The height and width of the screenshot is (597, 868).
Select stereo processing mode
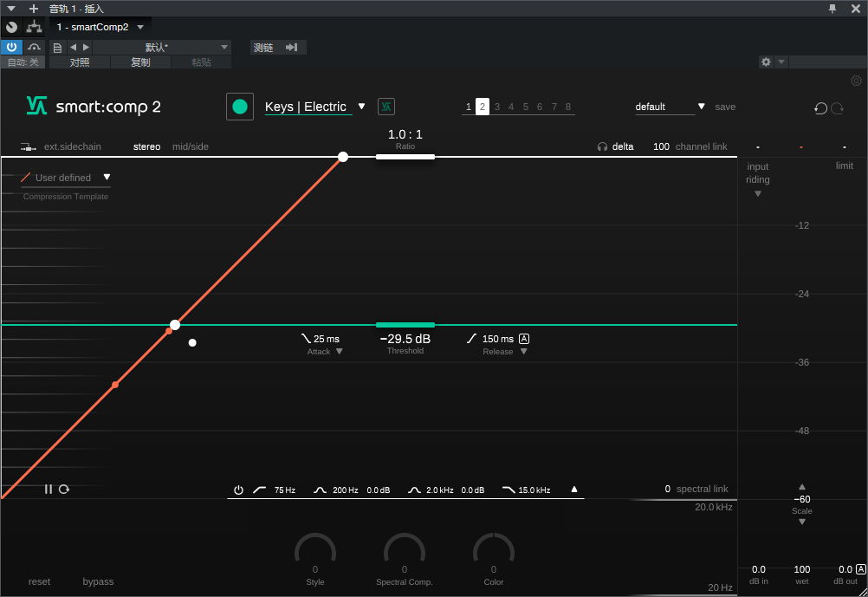[146, 146]
